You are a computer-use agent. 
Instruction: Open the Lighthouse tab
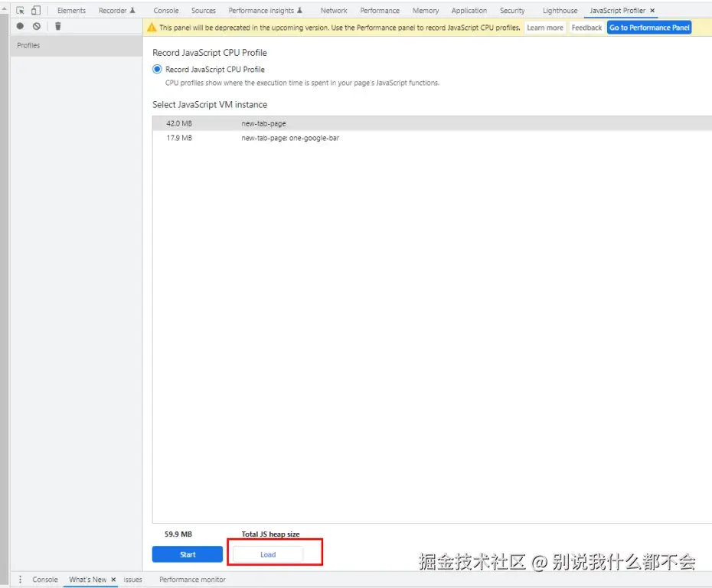[x=560, y=11]
